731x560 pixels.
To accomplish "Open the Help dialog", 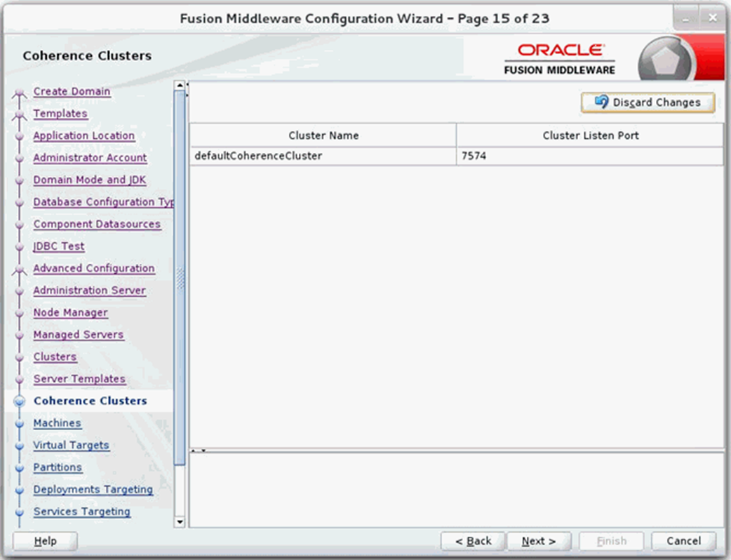I will 44,540.
